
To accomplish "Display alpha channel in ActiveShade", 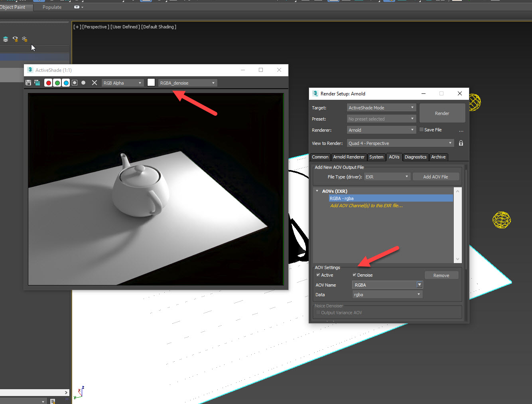I will [75, 83].
